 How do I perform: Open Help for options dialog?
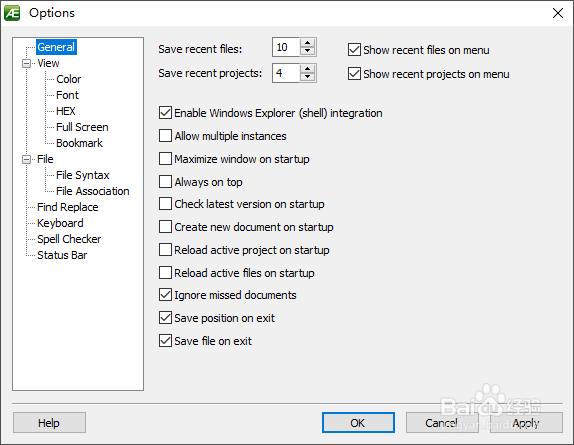pos(49,423)
